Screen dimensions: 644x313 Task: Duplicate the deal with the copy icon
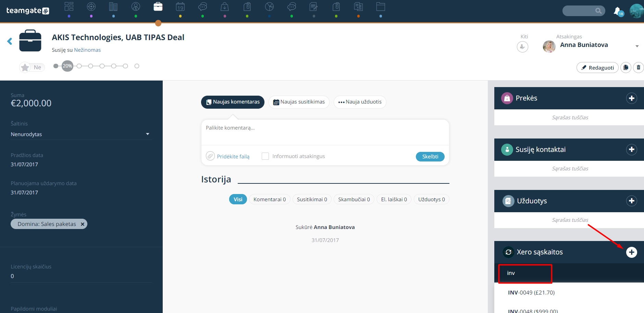tap(626, 68)
